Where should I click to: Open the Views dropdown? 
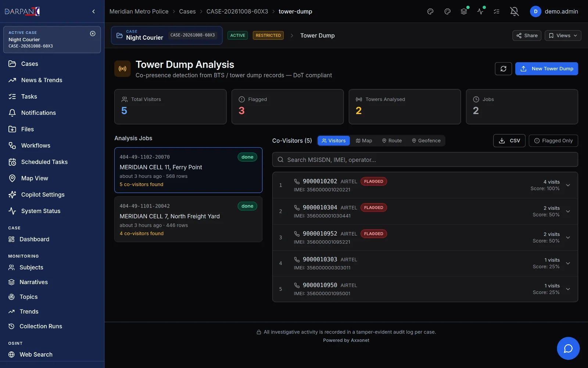coord(563,35)
